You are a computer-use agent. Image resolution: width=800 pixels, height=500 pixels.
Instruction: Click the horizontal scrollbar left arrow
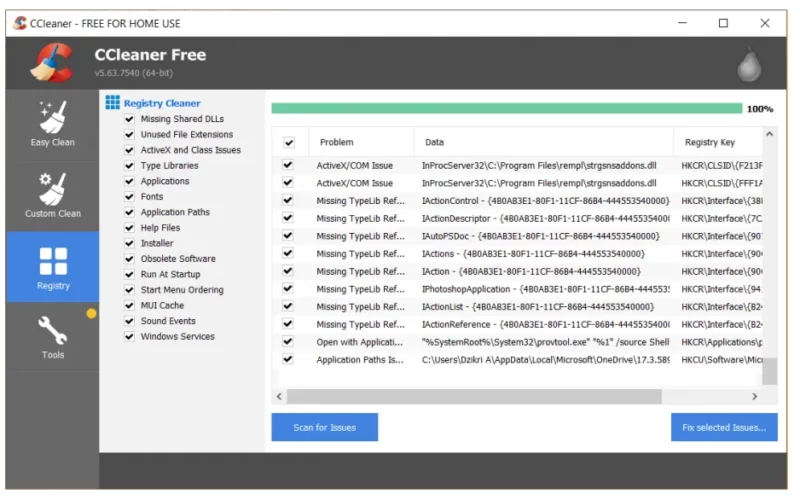tap(279, 396)
